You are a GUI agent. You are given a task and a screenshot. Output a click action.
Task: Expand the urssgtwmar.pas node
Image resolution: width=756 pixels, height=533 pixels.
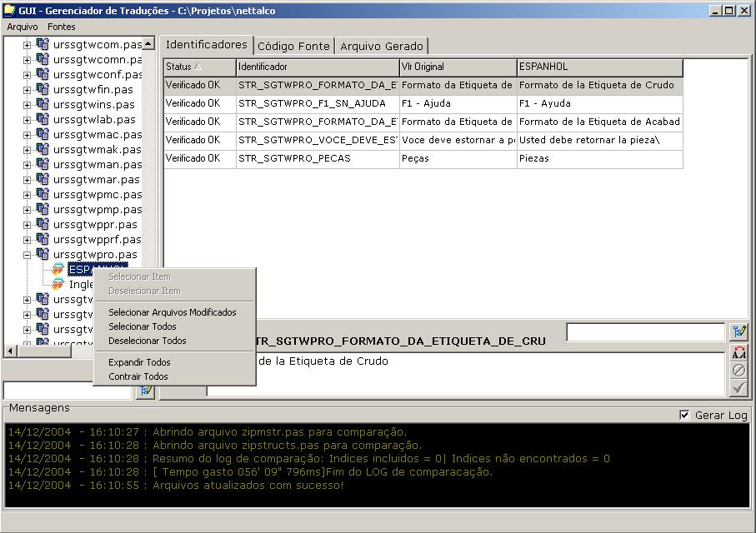point(27,180)
